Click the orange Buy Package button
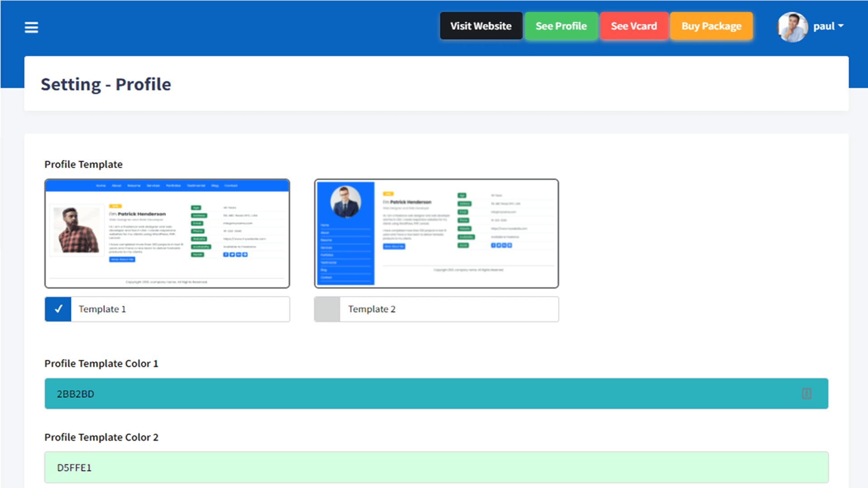 [x=711, y=26]
